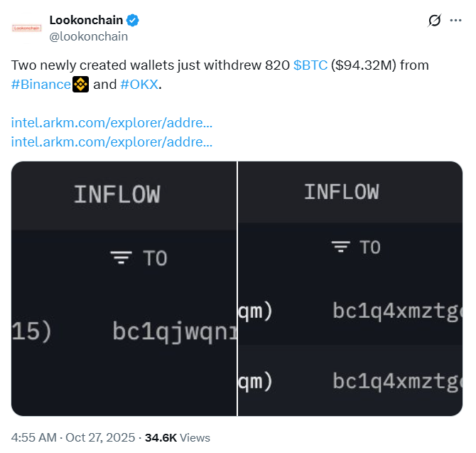Image resolution: width=476 pixels, height=453 pixels.
Task: Click the blue verified badge
Action: (x=130, y=20)
